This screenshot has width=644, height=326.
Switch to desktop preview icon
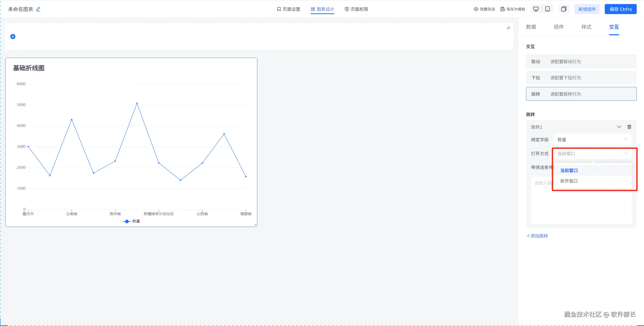click(536, 9)
